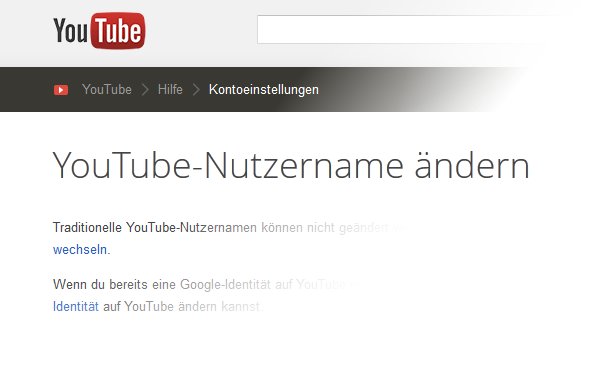Click the YouTube logo in the header
590x382 pixels.
point(99,30)
